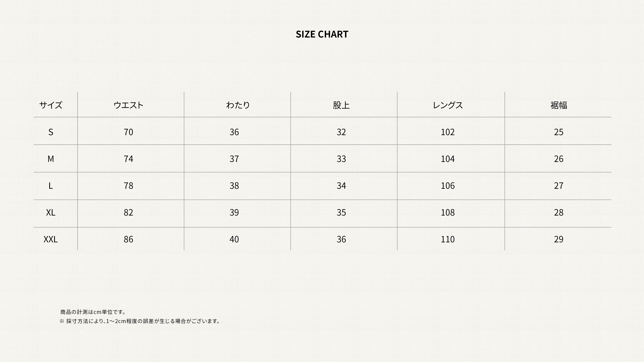
Task: Select the S size row label
Action: (x=50, y=132)
